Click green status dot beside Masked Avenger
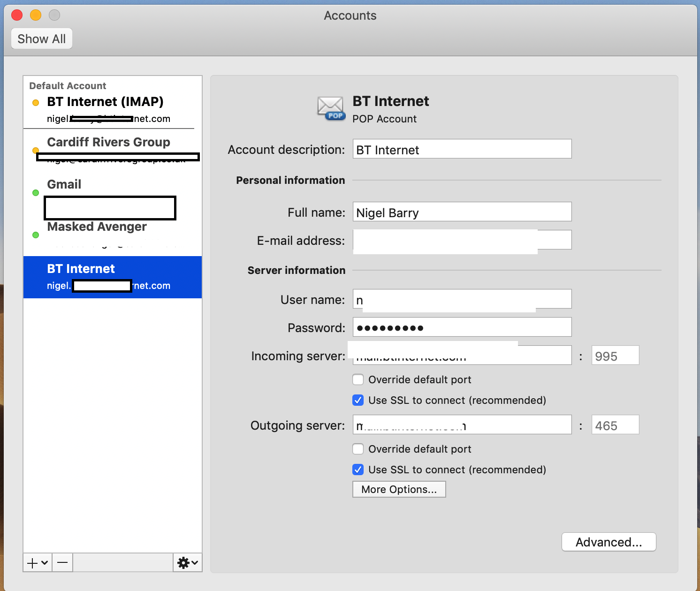Image resolution: width=700 pixels, height=591 pixels. 36,235
